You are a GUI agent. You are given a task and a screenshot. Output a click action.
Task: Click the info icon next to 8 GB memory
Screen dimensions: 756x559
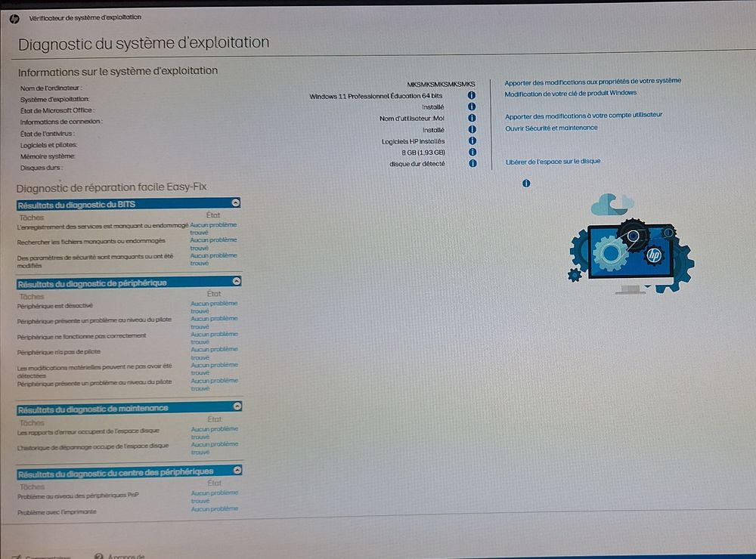tap(472, 151)
